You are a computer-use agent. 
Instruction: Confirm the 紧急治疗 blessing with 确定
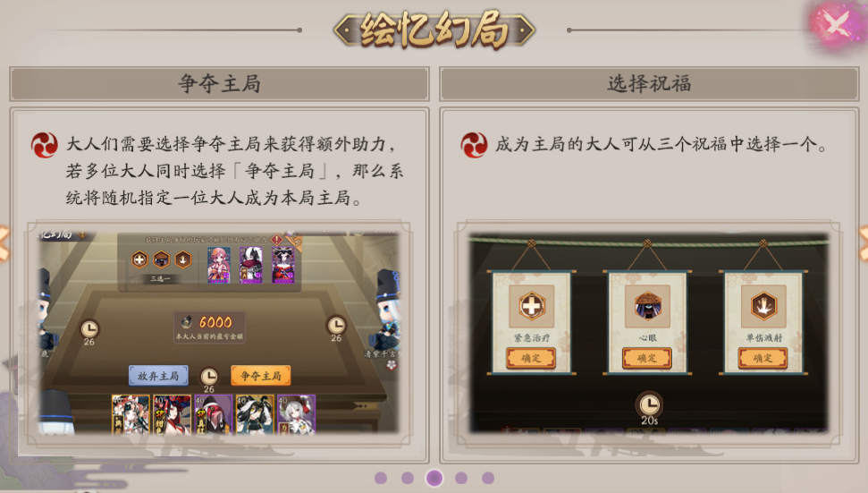point(531,358)
